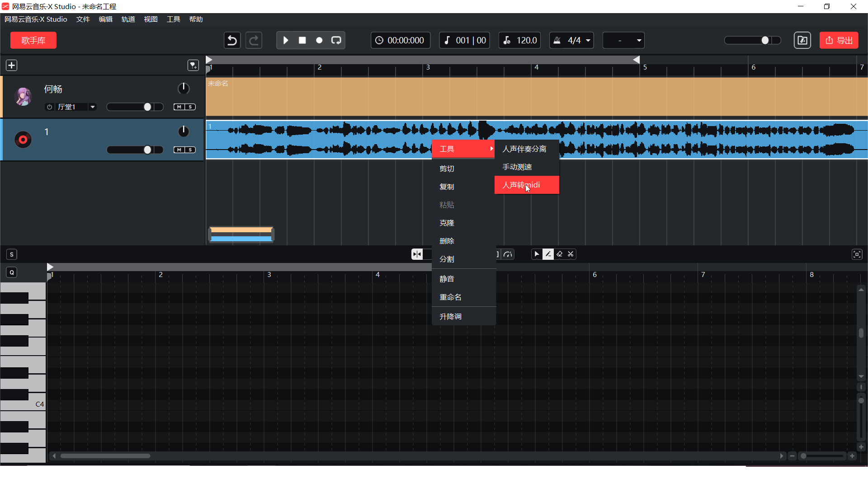Select the pointer tool in piano roll
Screen dimensions: 868x488
[x=537, y=254]
